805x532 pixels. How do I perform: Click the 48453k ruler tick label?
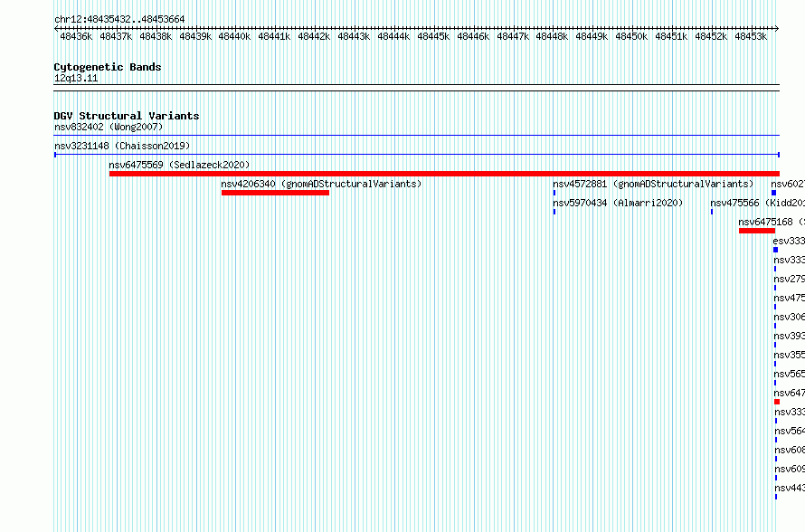(751, 36)
